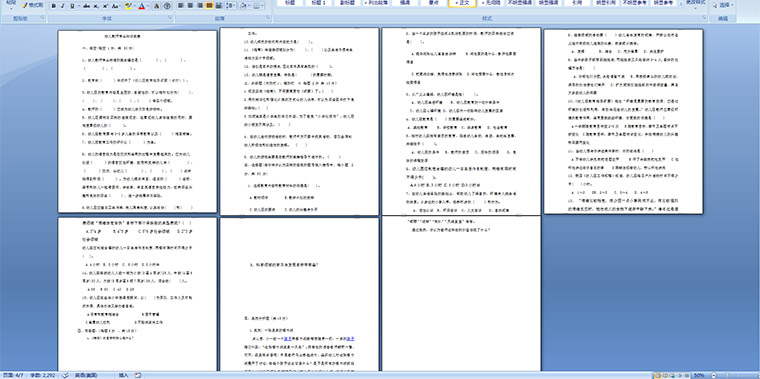Click the Format Painter brush
This screenshot has height=379, width=760.
(x=32, y=5)
